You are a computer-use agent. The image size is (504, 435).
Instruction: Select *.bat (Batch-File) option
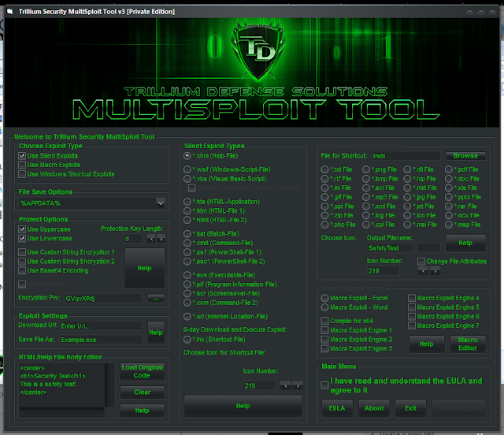187,233
